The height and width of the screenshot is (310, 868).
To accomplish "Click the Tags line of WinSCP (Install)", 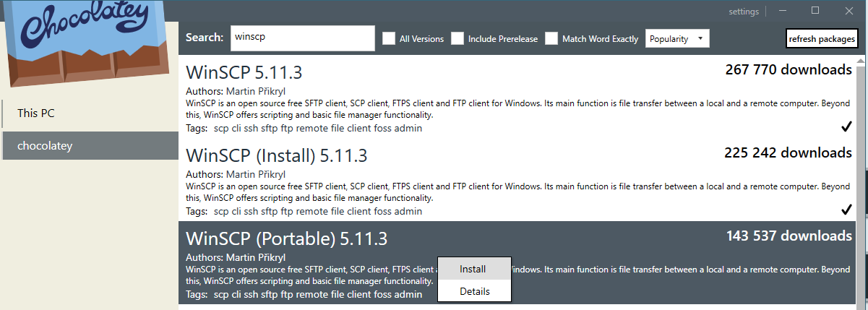I will pyautogui.click(x=304, y=212).
